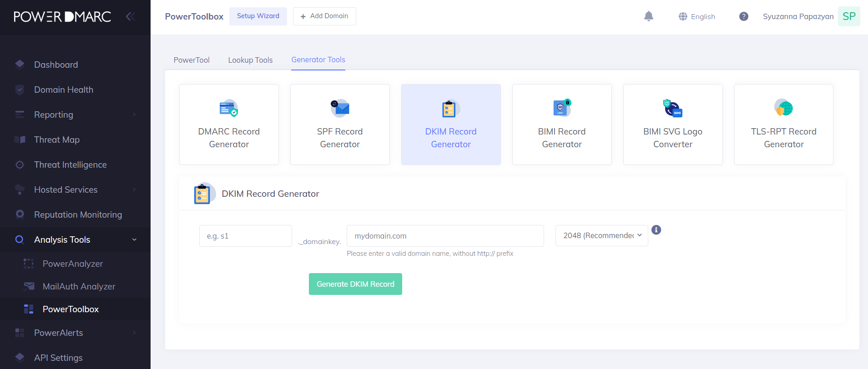Switch to the PowerTool tab
Viewport: 868px width, 369px height.
click(192, 60)
